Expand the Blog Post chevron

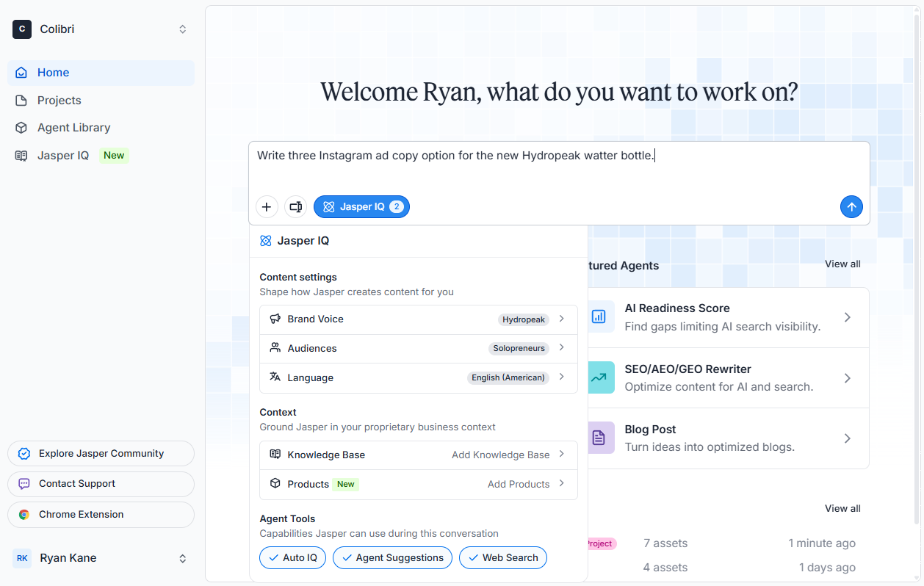point(847,438)
